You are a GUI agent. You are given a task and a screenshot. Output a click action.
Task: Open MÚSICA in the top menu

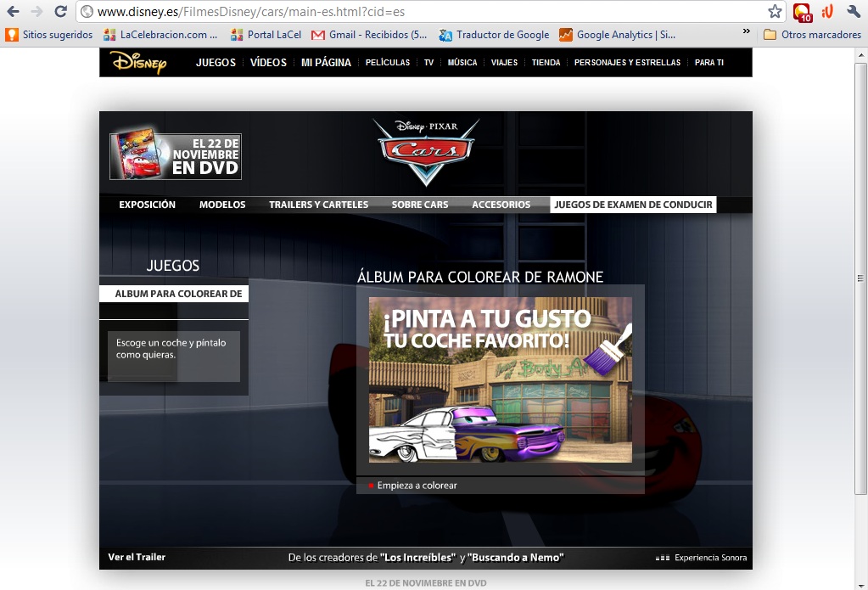(462, 63)
